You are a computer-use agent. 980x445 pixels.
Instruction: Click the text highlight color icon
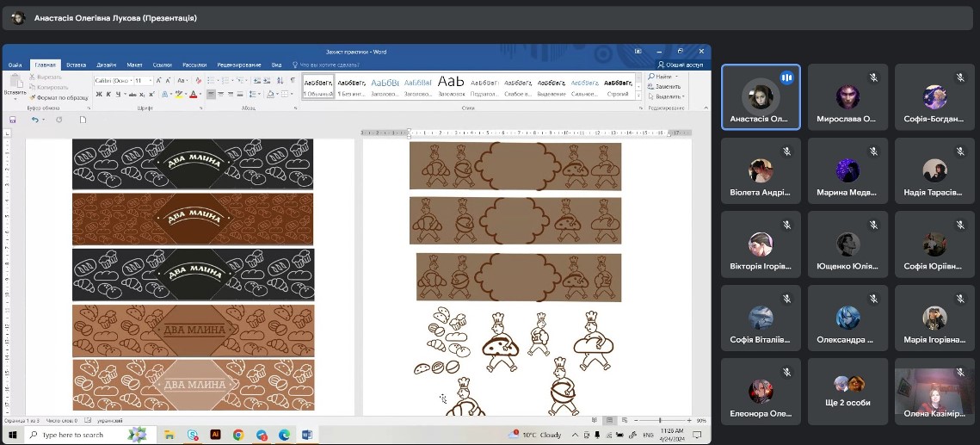pos(181,95)
